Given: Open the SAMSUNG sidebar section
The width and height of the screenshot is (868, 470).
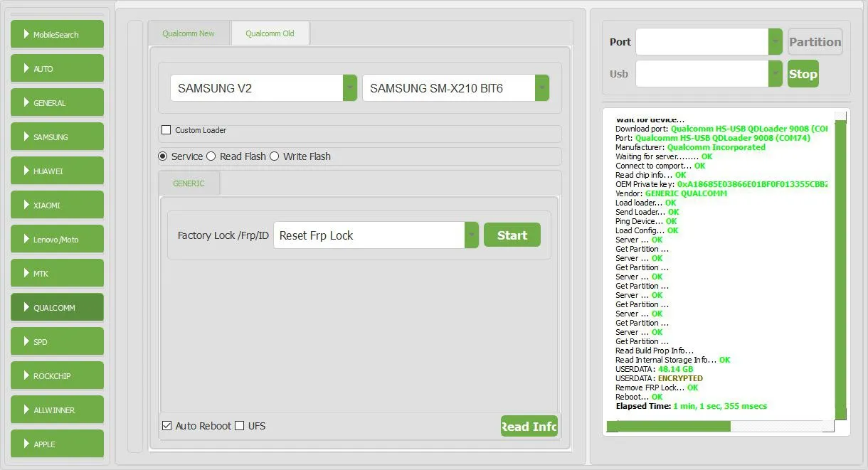Looking at the screenshot, I should (57, 137).
